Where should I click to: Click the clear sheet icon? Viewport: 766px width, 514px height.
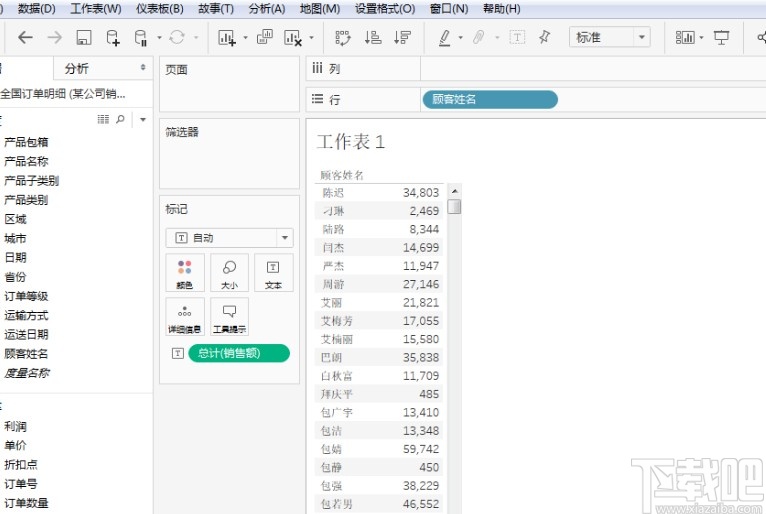click(x=293, y=38)
